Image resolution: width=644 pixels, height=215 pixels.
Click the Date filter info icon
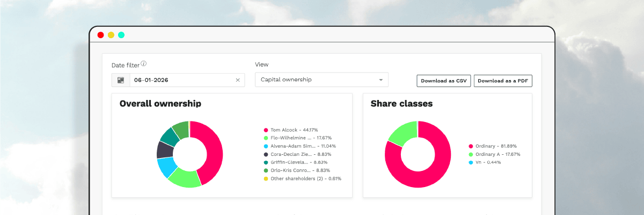tap(144, 64)
